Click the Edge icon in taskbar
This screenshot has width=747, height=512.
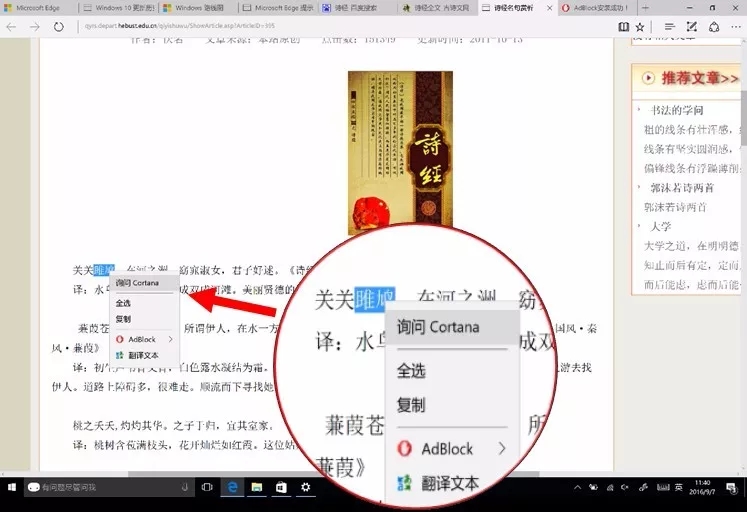pyautogui.click(x=232, y=487)
